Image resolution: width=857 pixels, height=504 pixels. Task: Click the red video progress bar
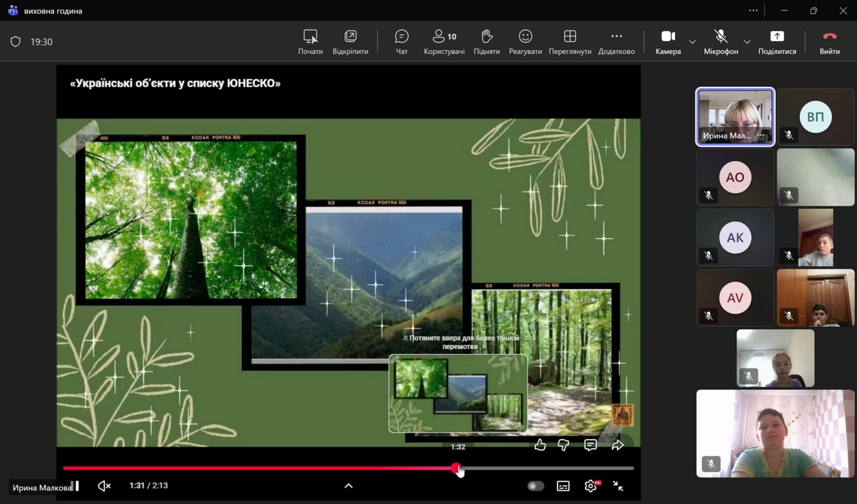click(x=252, y=468)
